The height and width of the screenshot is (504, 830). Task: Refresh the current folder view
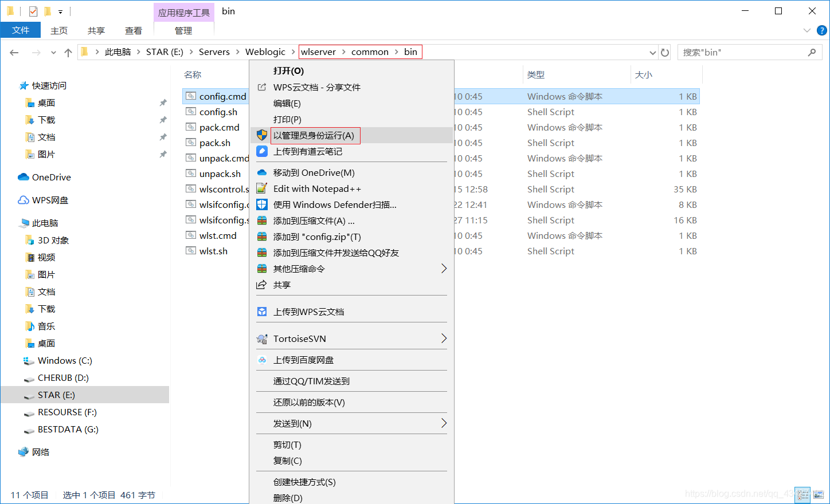(665, 52)
